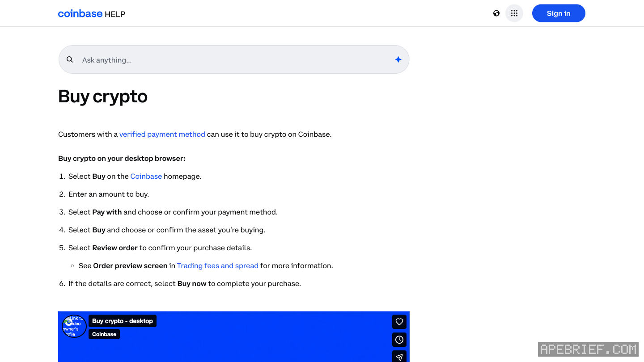The width and height of the screenshot is (644, 362).
Task: Open the Trading fees and spread link
Action: 218,265
